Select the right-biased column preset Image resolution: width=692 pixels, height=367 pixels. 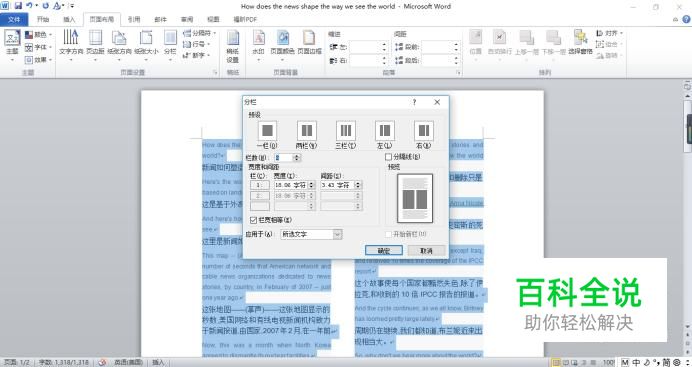424,131
